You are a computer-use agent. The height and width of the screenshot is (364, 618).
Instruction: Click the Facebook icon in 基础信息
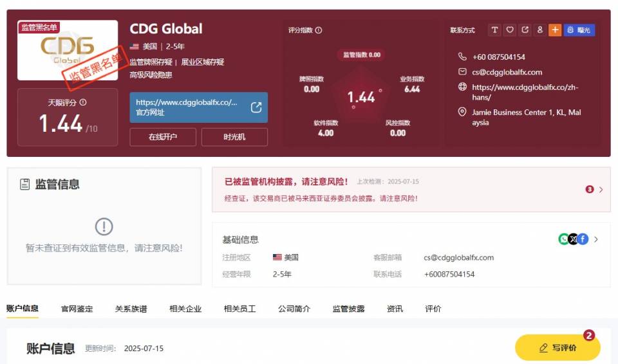583,239
